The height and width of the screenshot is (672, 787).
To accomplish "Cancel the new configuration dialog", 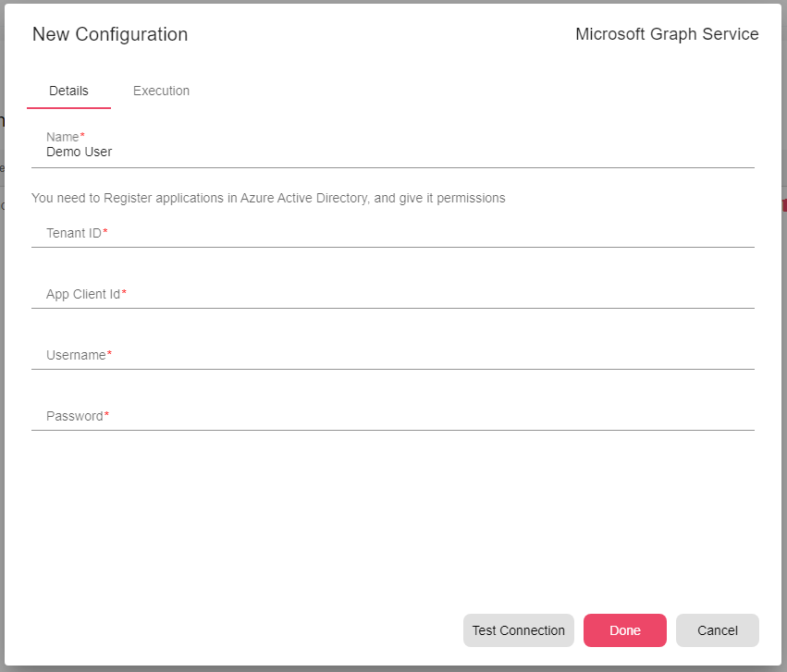I will (717, 630).
